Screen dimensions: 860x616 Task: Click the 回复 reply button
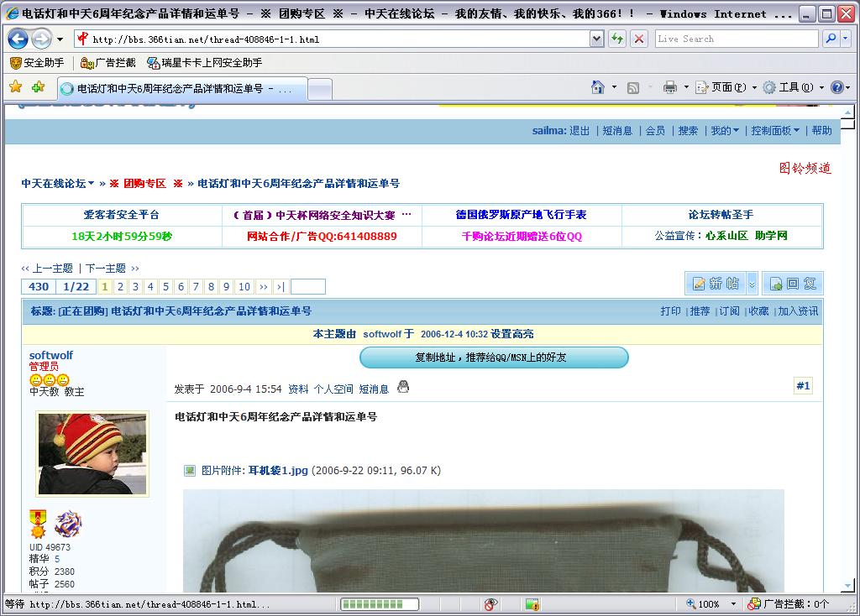coord(793,284)
